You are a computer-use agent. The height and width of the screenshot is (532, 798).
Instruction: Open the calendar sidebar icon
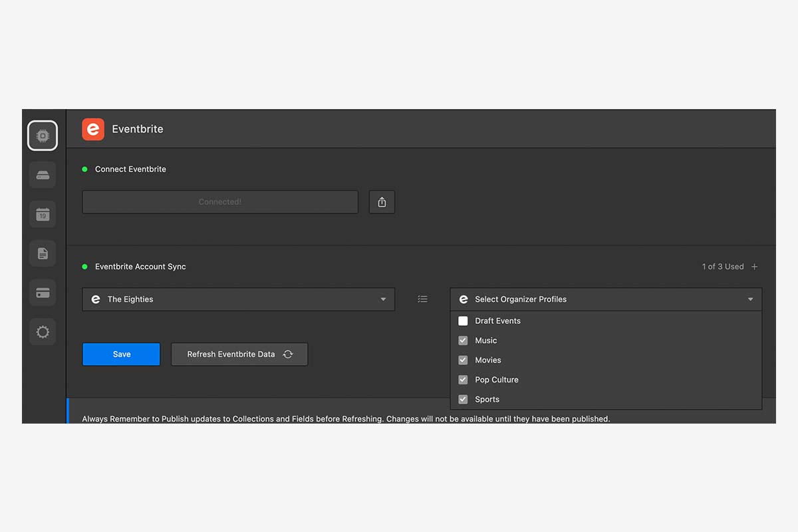(43, 214)
